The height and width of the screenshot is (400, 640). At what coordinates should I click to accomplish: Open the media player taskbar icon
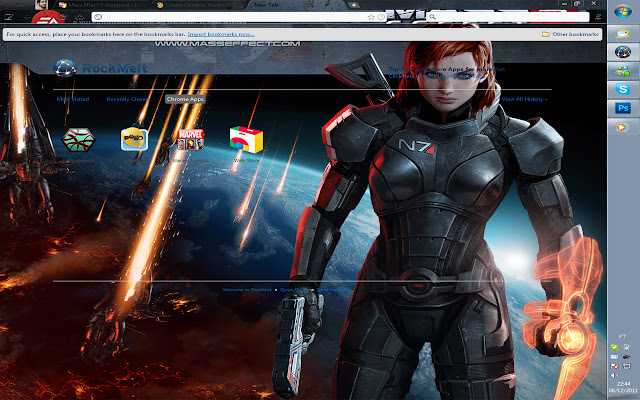623,127
